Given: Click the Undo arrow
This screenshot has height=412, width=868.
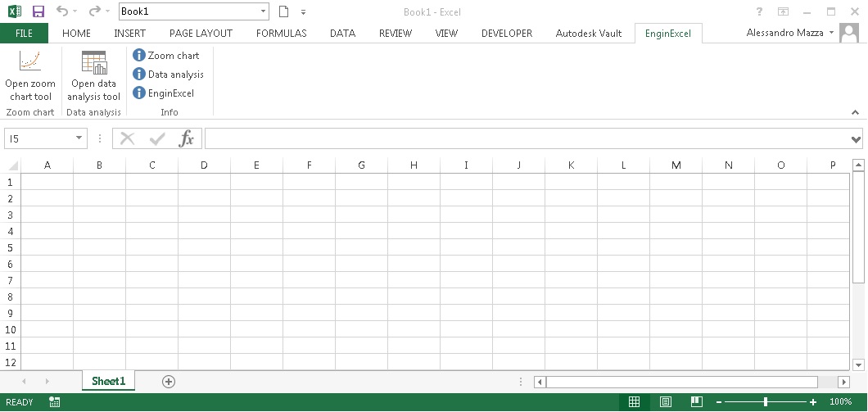Looking at the screenshot, I should click(62, 11).
